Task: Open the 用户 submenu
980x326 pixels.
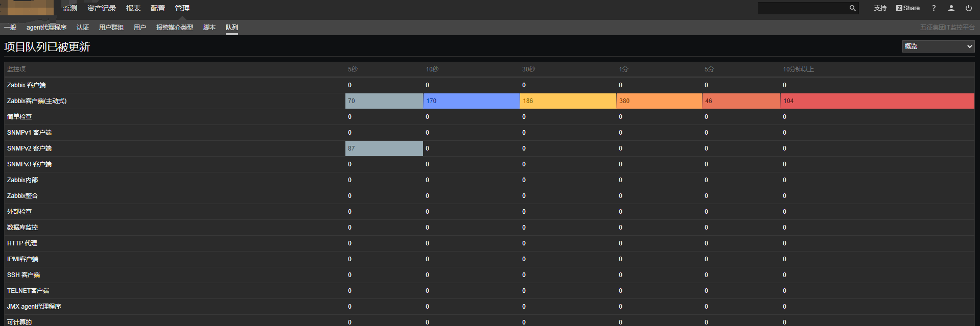Action: 140,28
